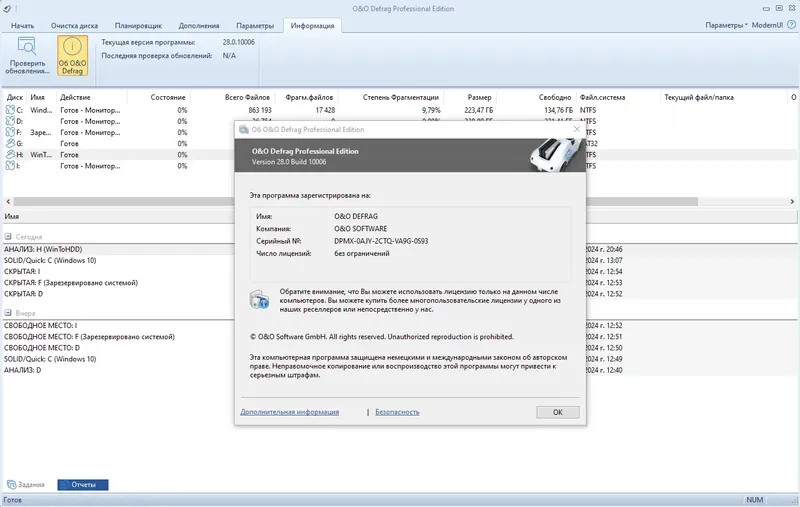Collapse the Сегодня group
This screenshot has height=507, width=800.
8,237
